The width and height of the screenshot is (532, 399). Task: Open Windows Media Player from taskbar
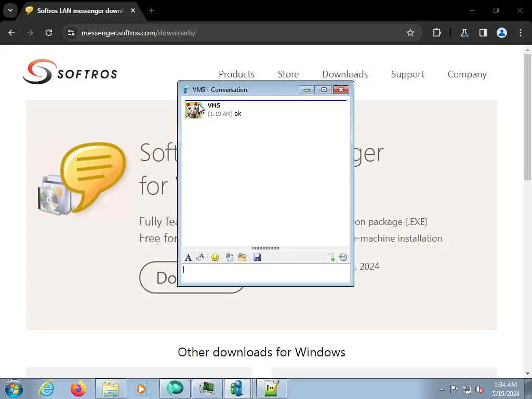142,389
